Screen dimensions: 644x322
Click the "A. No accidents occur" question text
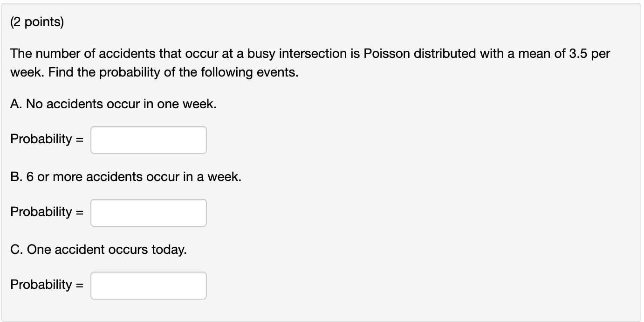(113, 104)
